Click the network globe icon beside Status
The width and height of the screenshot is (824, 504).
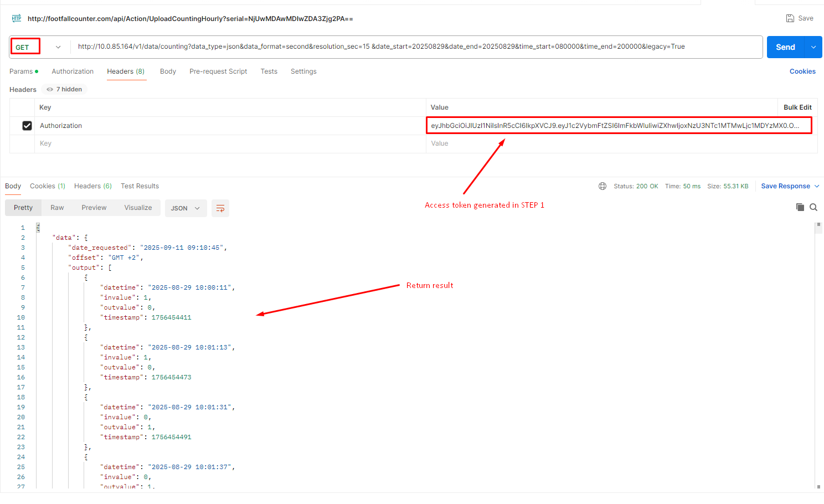coord(602,186)
